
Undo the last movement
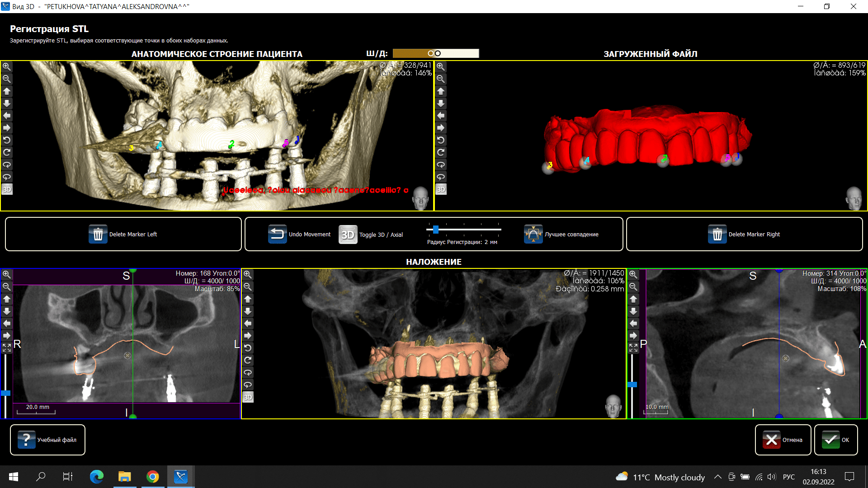[x=277, y=235]
